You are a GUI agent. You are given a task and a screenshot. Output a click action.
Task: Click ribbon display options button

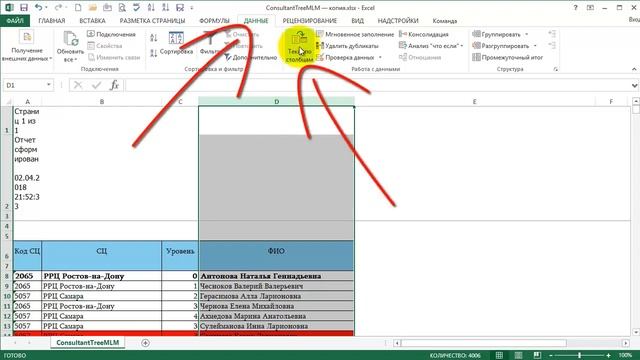(590, 8)
